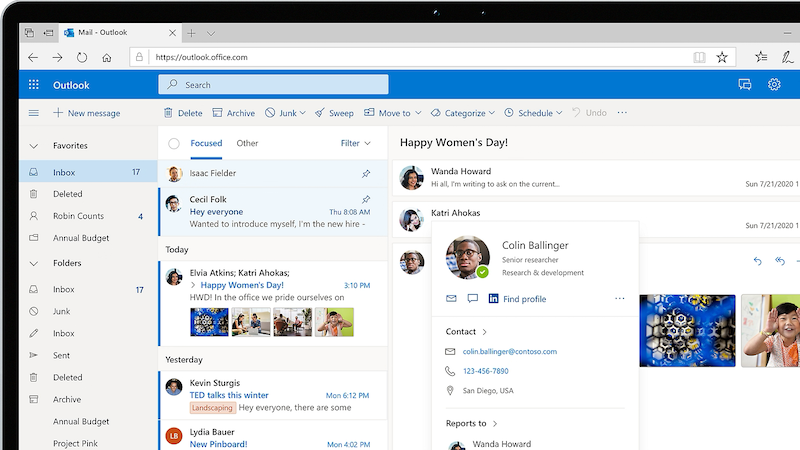Click the Landscaping category tag
Image resolution: width=800 pixels, height=450 pixels.
[212, 408]
